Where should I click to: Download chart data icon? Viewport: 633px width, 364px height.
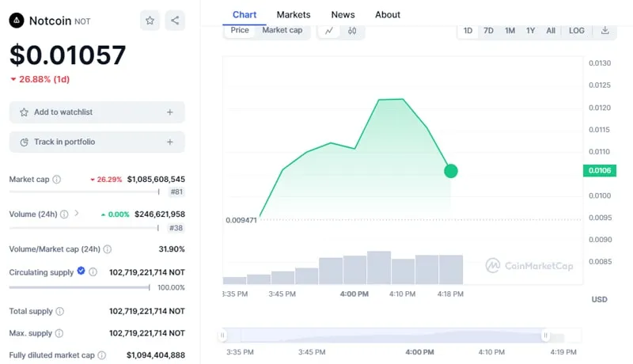(605, 31)
